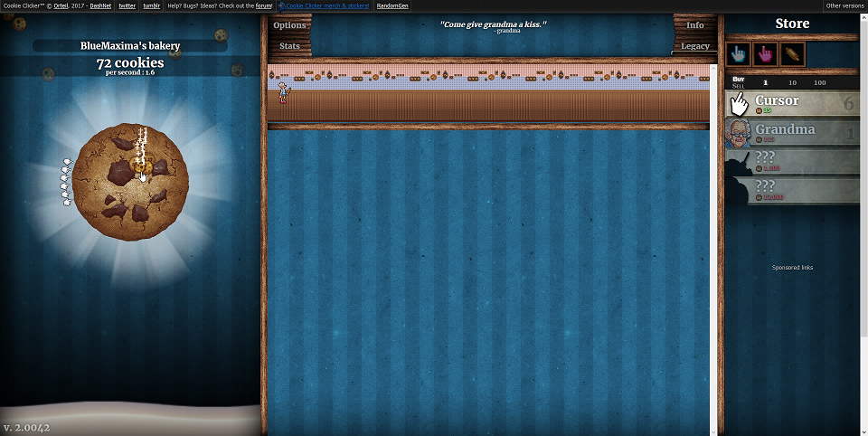Set purchase amount to 1
Screen dimensions: 868x436
(766, 82)
